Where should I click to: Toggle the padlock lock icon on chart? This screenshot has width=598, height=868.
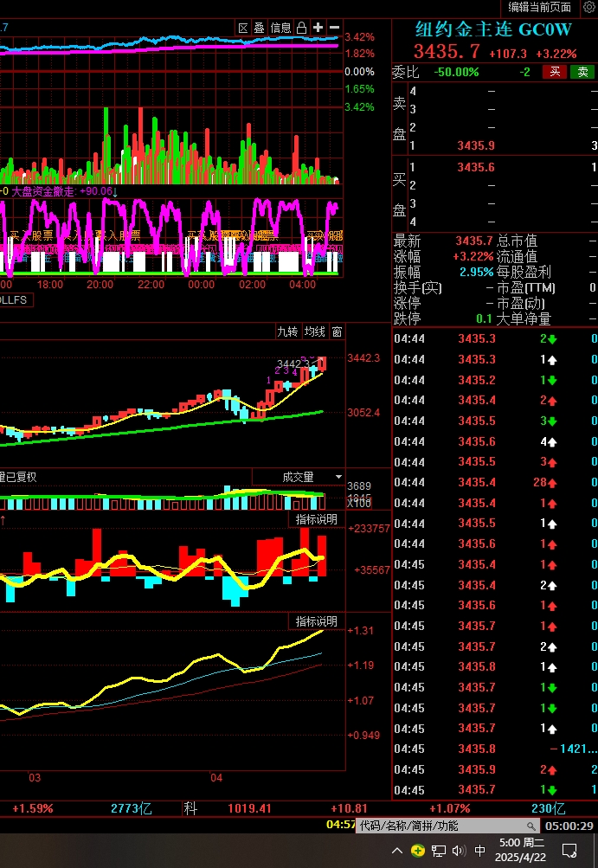[x=302, y=28]
